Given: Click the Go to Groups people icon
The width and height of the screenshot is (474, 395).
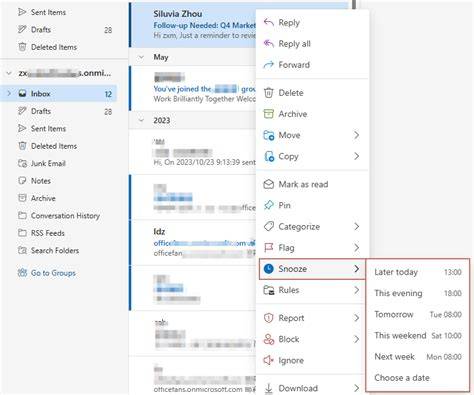Looking at the screenshot, I should [22, 273].
